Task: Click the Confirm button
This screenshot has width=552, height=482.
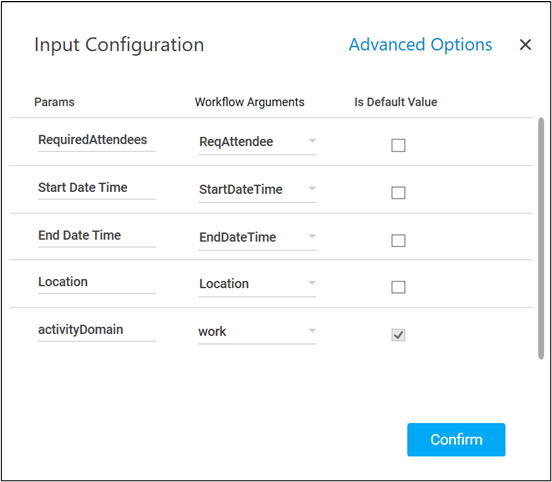Action: (x=456, y=439)
